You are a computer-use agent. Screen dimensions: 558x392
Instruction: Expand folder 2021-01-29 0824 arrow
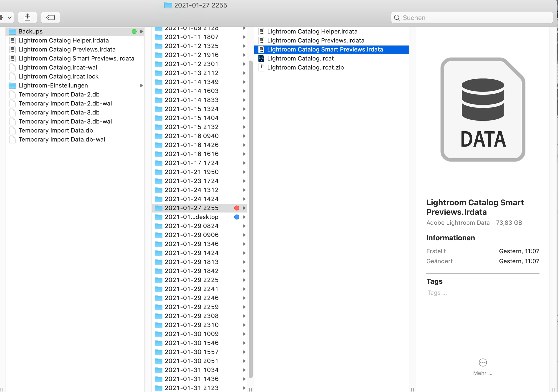[244, 226]
